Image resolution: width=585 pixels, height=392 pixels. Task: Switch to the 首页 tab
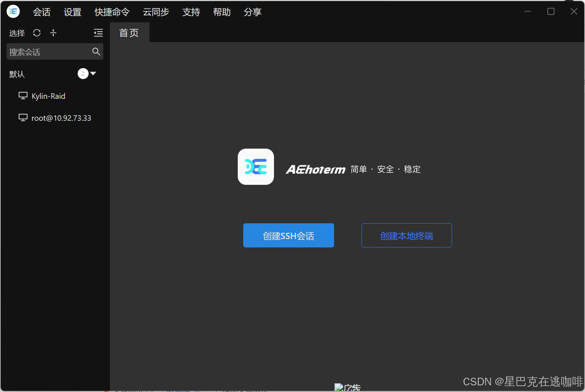(129, 33)
